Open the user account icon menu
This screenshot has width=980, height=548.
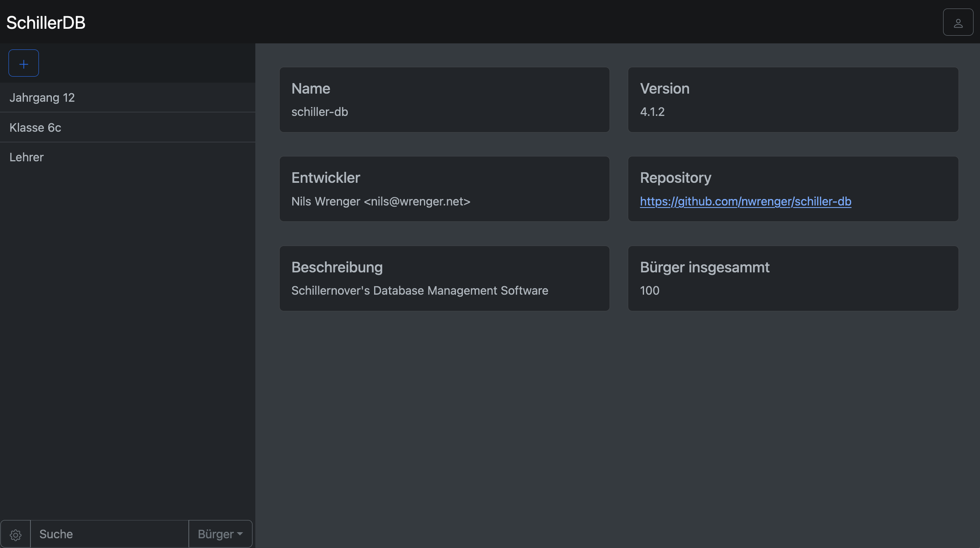958,22
